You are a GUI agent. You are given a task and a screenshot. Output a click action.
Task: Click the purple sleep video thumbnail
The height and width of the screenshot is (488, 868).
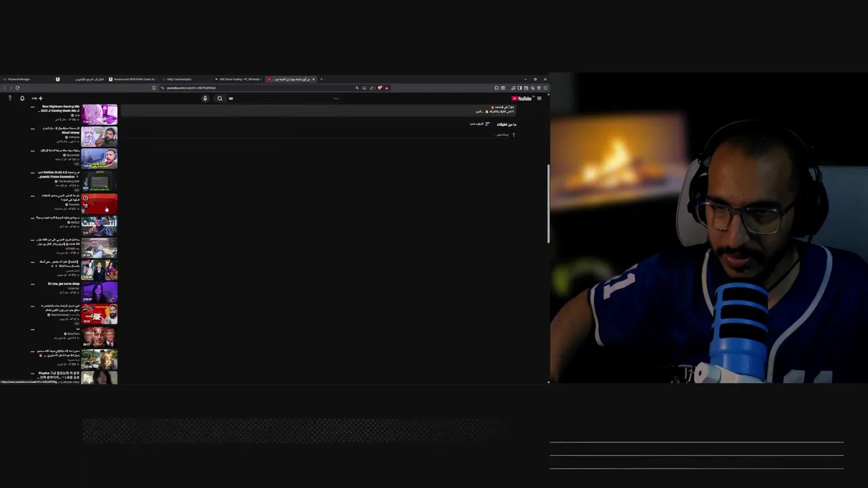[99, 292]
